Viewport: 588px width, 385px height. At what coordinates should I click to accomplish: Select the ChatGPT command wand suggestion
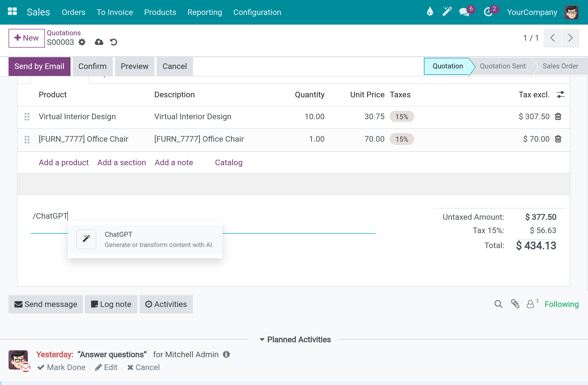coord(145,239)
